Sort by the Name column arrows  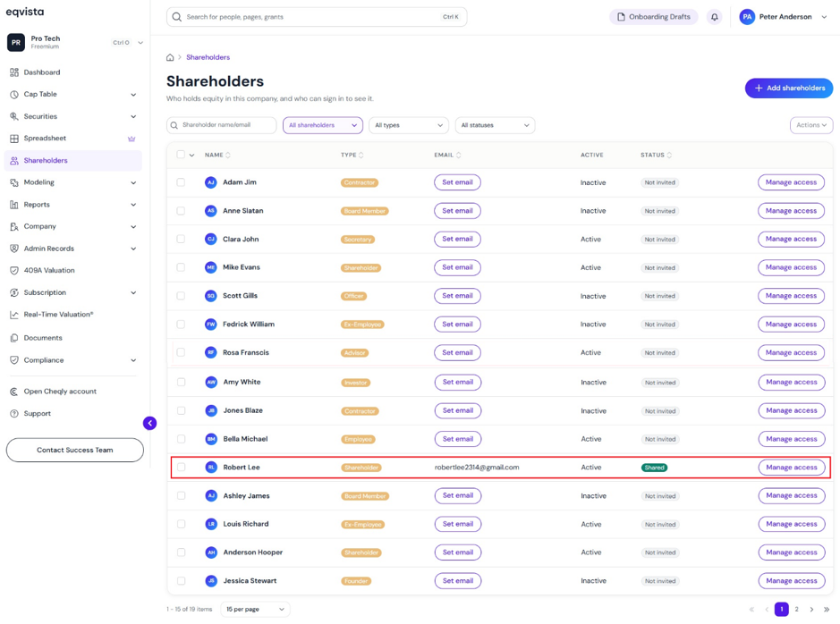coord(228,156)
